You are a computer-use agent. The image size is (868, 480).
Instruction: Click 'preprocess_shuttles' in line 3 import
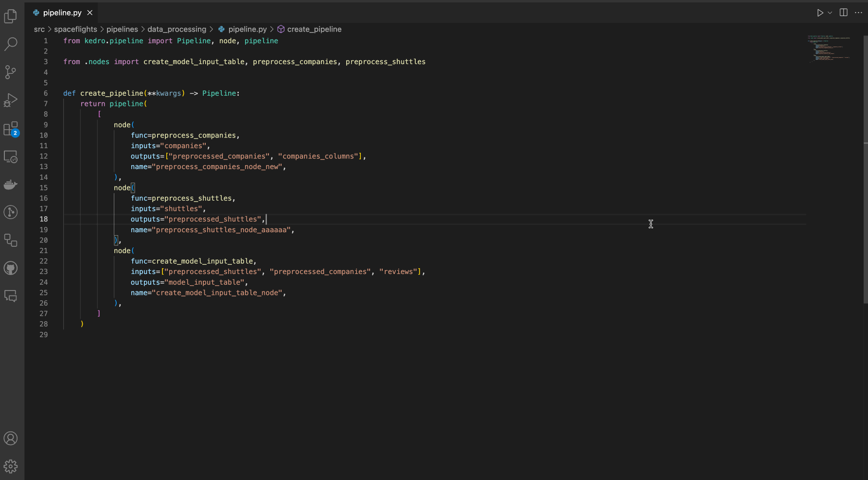(386, 62)
